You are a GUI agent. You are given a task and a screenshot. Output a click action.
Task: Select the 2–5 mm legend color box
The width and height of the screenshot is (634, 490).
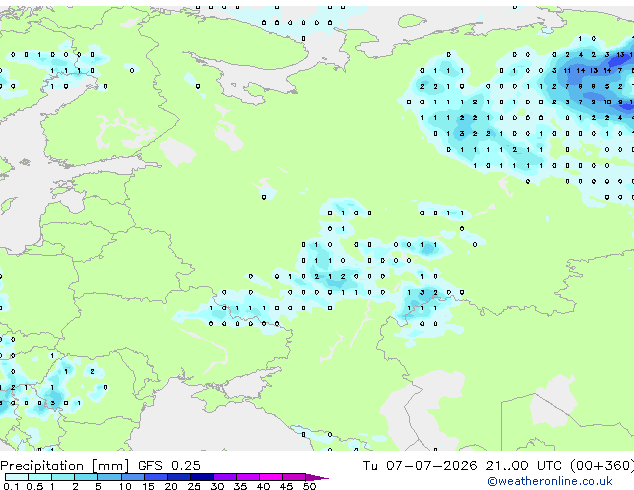(x=86, y=477)
